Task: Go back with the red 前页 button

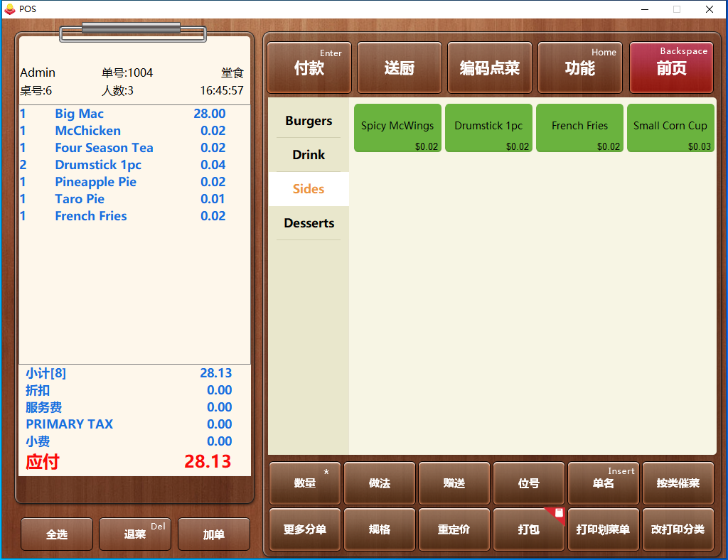Action: coord(670,68)
